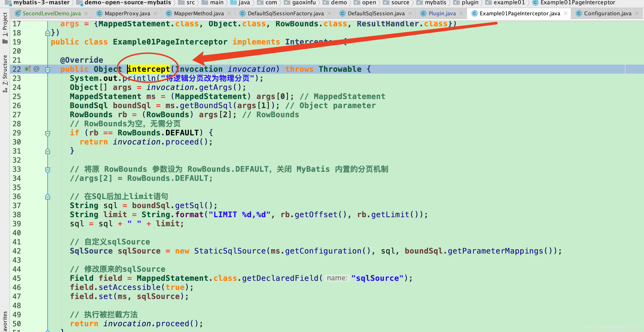Switch to DefaultSqlSessionFactory.java tab
This screenshot has height=332, width=644.
coord(285,13)
